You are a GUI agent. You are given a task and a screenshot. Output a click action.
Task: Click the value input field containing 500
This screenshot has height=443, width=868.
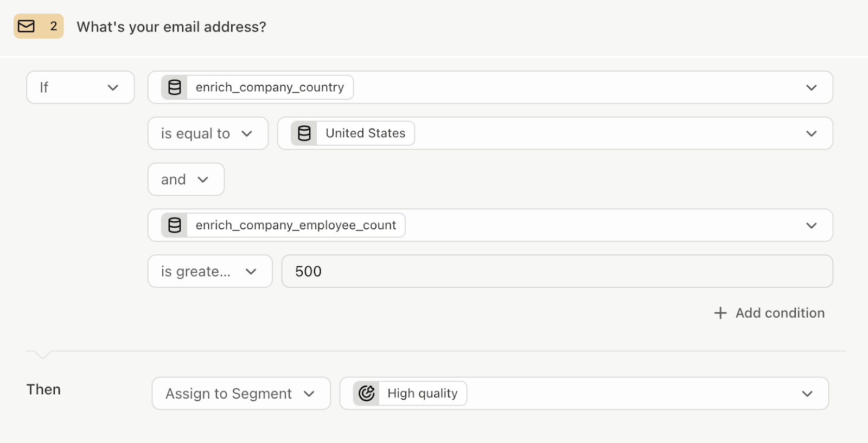pyautogui.click(x=557, y=271)
